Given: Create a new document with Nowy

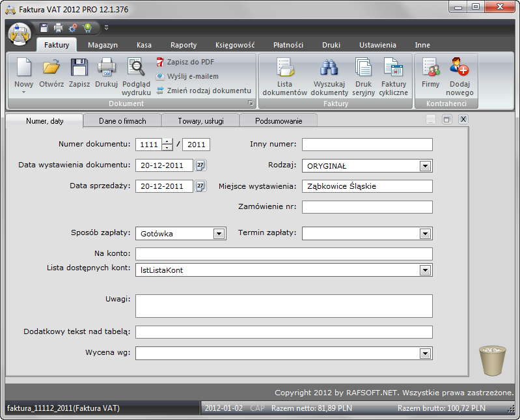Looking at the screenshot, I should (x=24, y=76).
